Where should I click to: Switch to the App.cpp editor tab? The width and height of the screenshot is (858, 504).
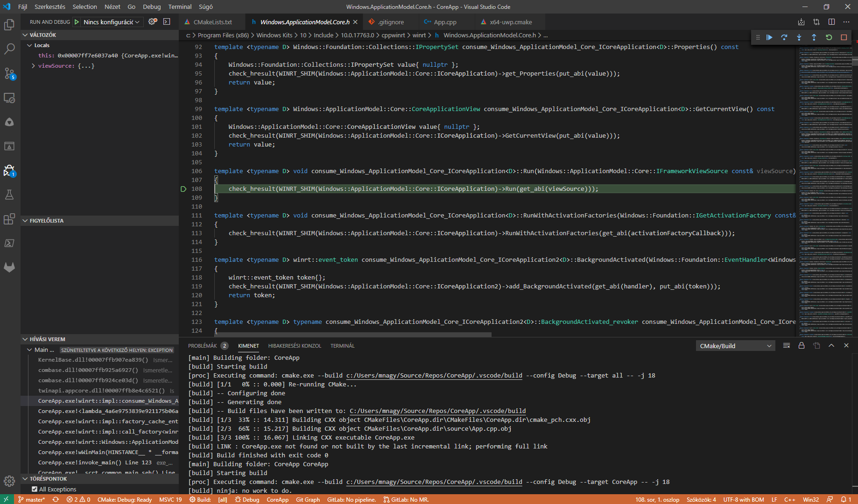point(445,22)
